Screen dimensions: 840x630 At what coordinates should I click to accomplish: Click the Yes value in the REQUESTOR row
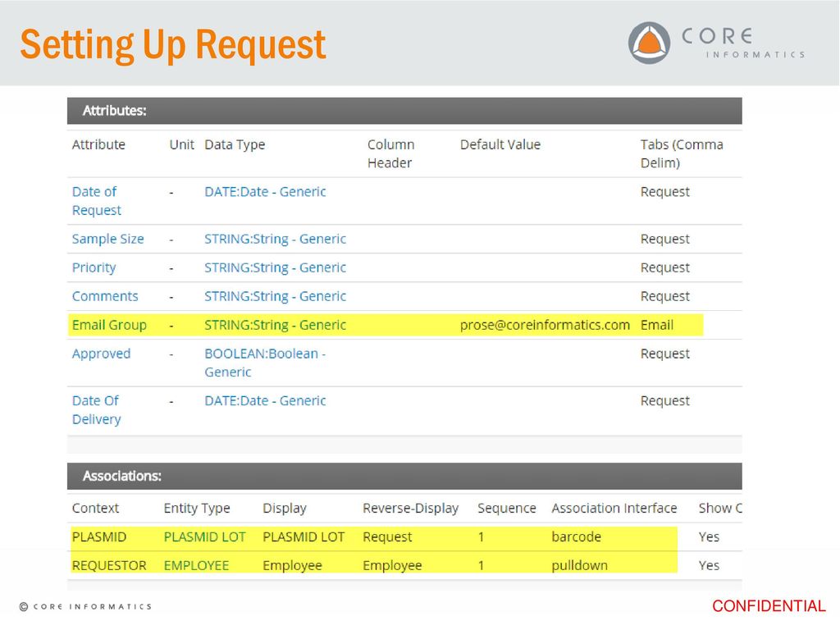coord(709,566)
